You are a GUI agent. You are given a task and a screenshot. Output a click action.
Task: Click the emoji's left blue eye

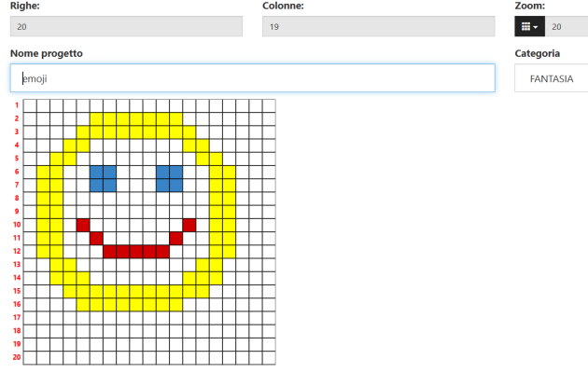coord(103,178)
